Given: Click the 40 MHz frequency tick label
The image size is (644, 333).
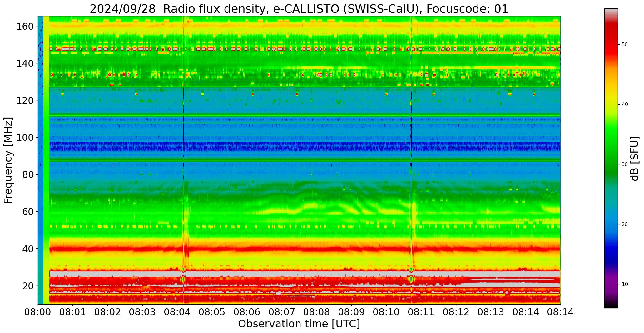Looking at the screenshot, I should 28,249.
